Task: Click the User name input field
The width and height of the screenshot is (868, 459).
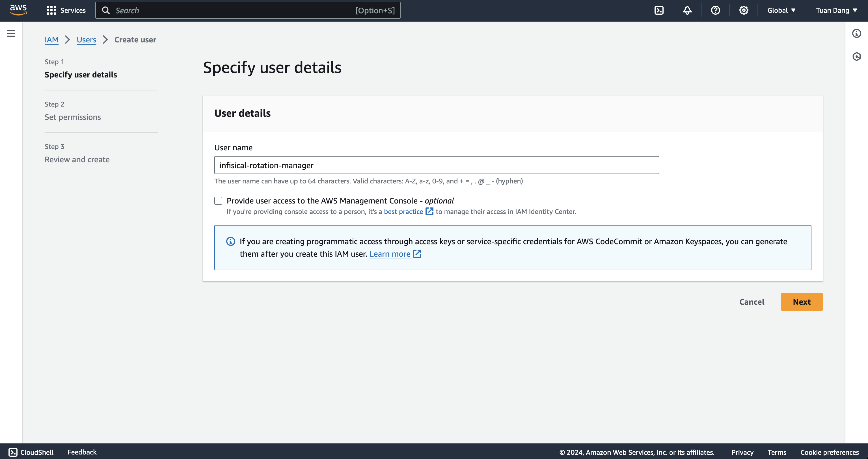Action: click(x=437, y=165)
